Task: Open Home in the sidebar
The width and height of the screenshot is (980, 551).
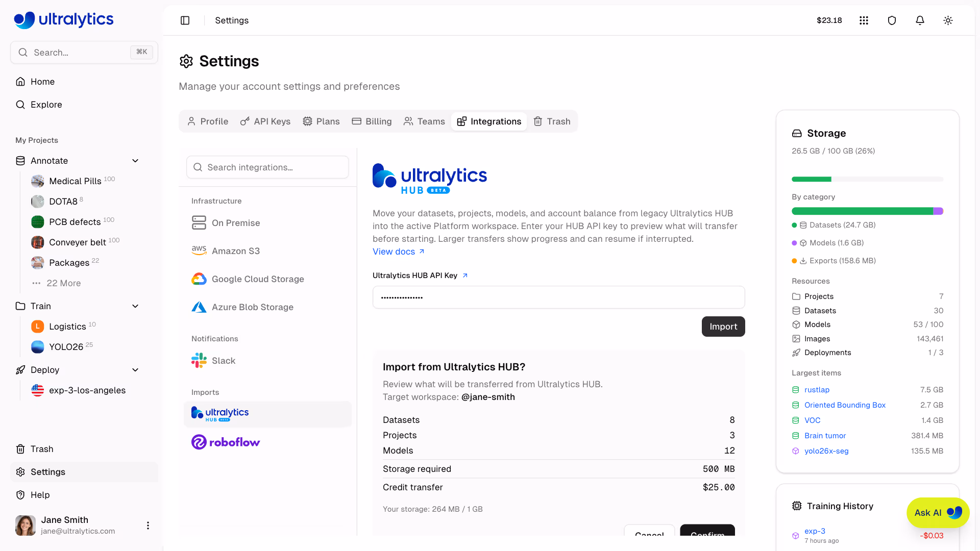Action: [x=84, y=82]
